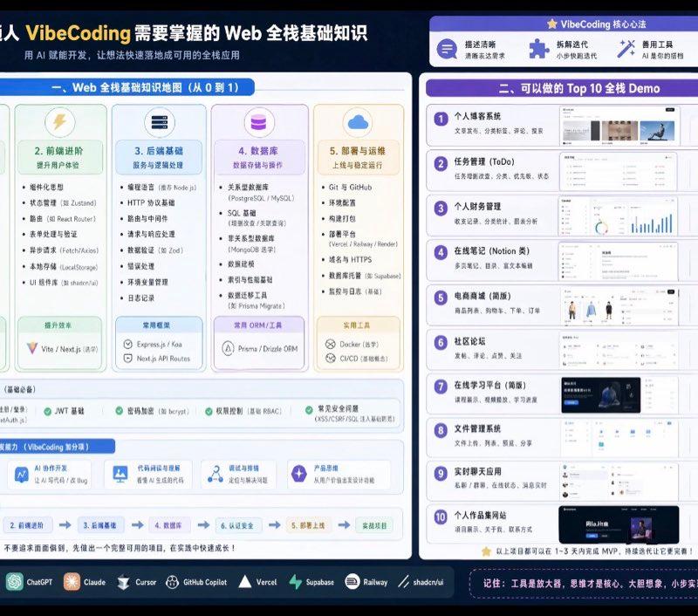Image resolution: width=698 pixels, height=616 pixels.
Task: Click the 社区论坛 demo title
Action: pyautogui.click(x=469, y=341)
